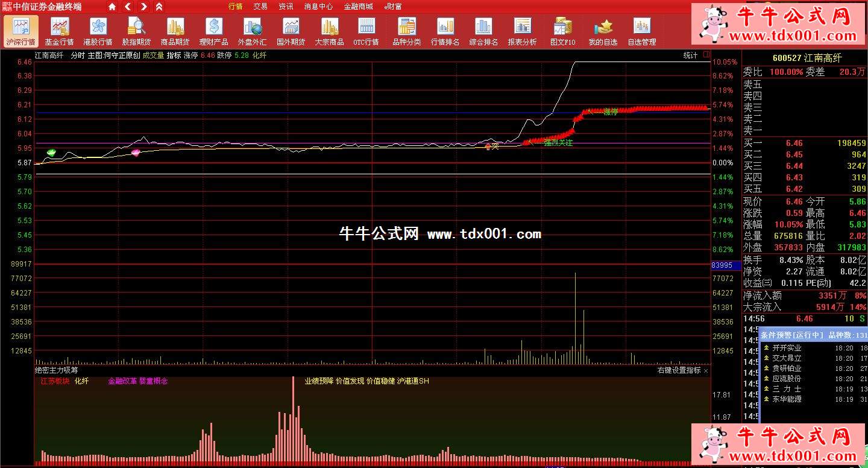Viewport: 868px width, 468px height.
Task: Click the 条件预警 window title bar
Action: point(813,335)
